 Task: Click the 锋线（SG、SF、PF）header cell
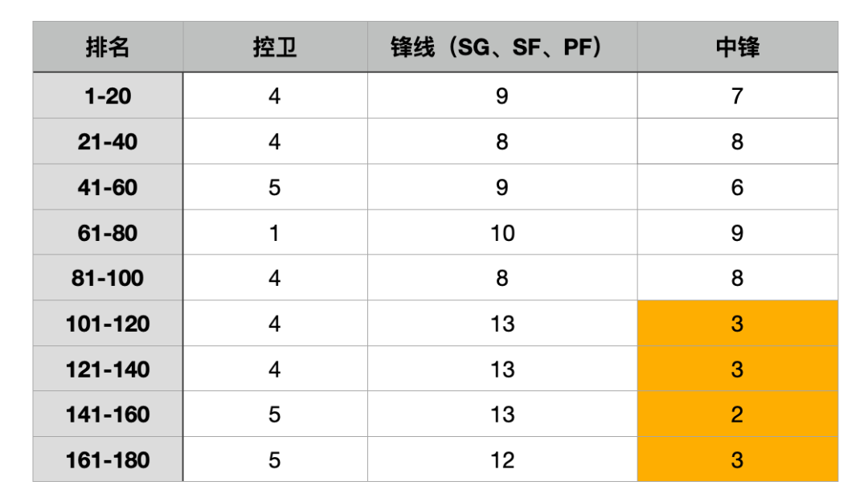tap(502, 47)
